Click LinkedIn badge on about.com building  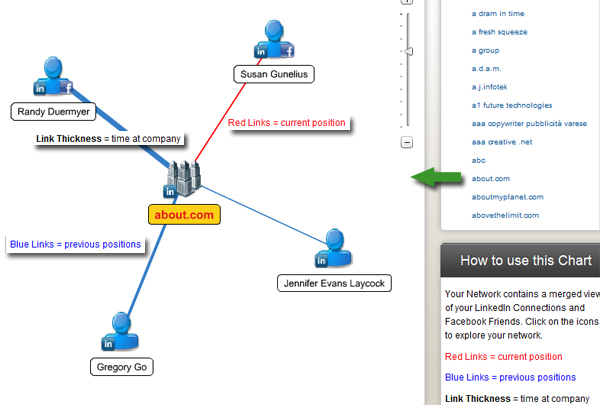pyautogui.click(x=170, y=191)
